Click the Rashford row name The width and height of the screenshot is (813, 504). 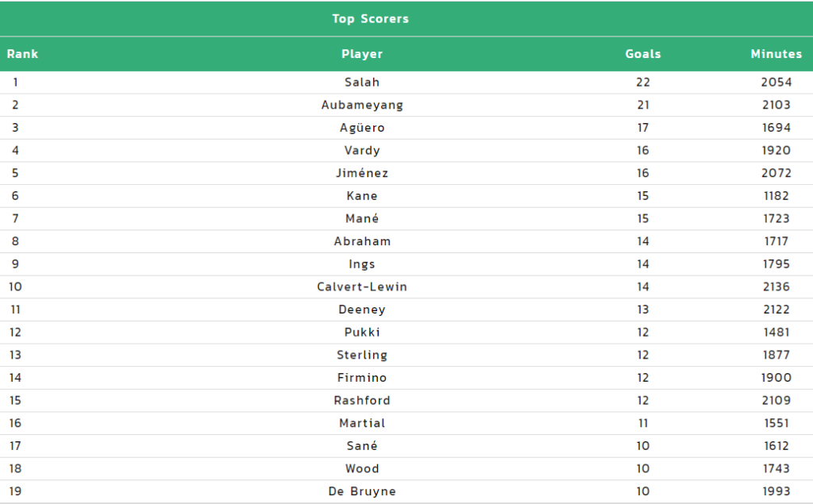point(362,401)
